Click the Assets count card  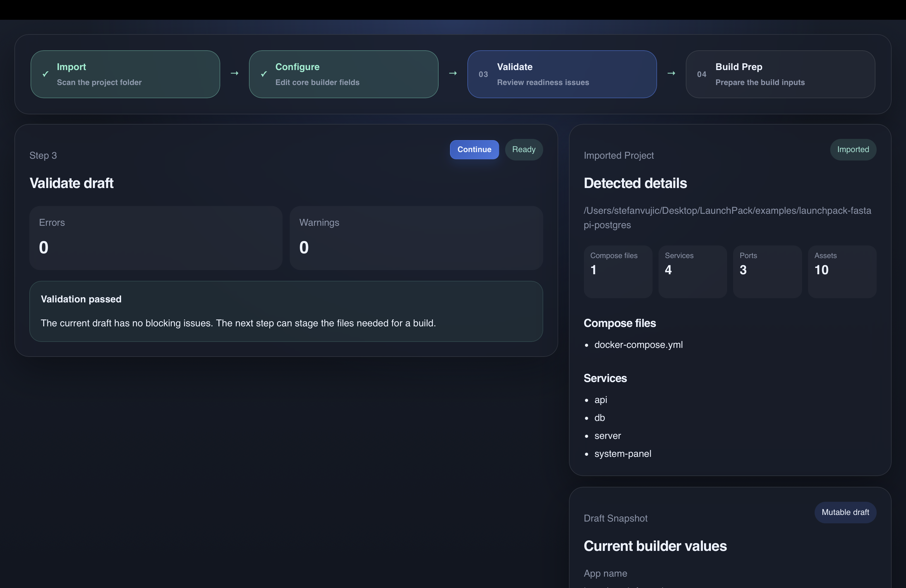coord(842,272)
